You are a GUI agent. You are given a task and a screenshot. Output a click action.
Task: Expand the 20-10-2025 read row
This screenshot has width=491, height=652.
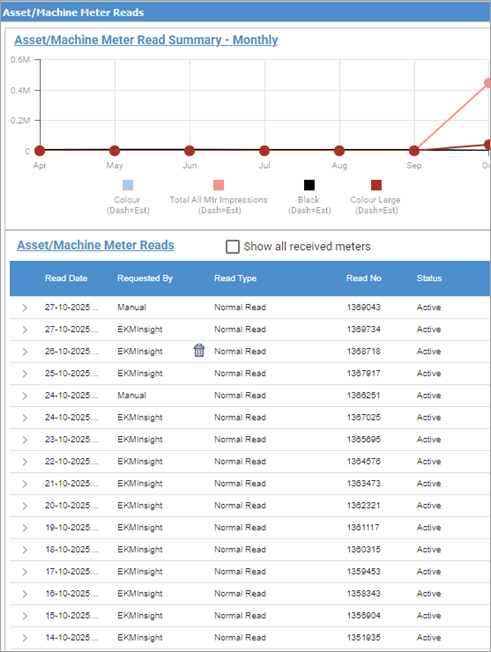tap(25, 506)
